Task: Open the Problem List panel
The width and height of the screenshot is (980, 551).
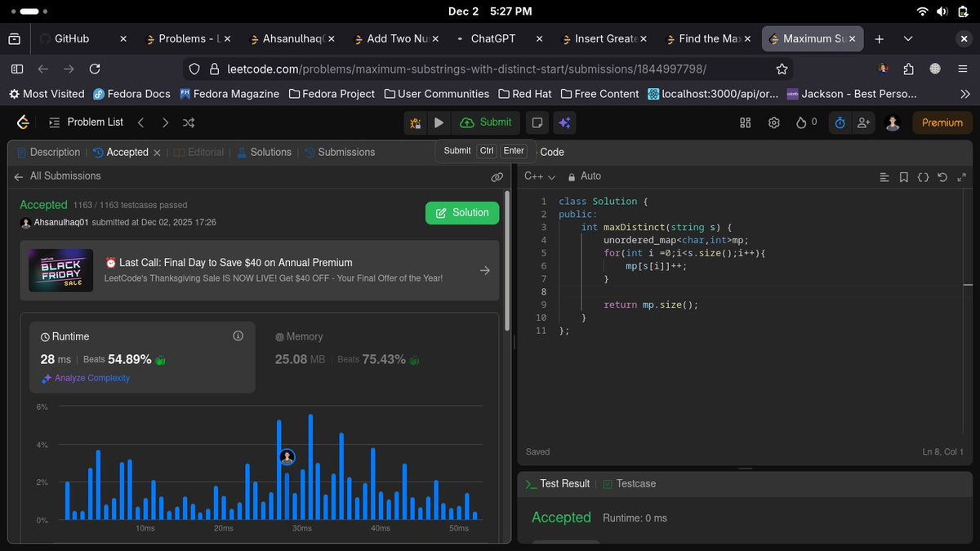Action: [x=87, y=122]
